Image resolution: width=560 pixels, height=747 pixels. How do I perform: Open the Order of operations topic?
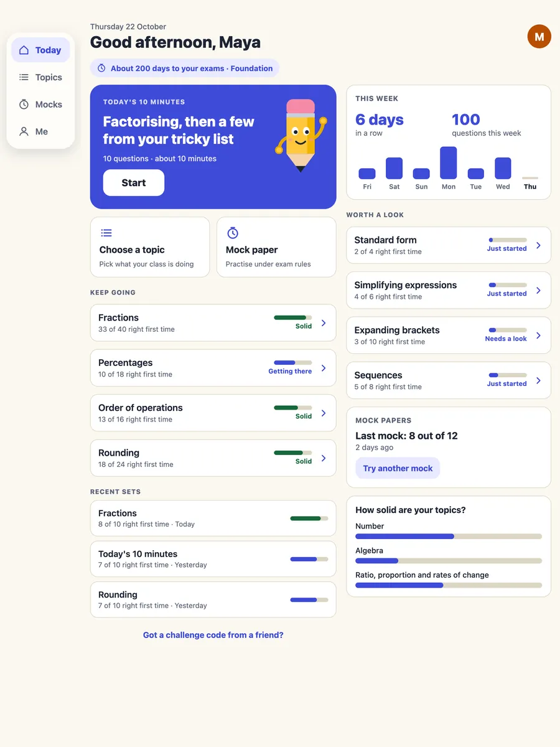(x=213, y=413)
